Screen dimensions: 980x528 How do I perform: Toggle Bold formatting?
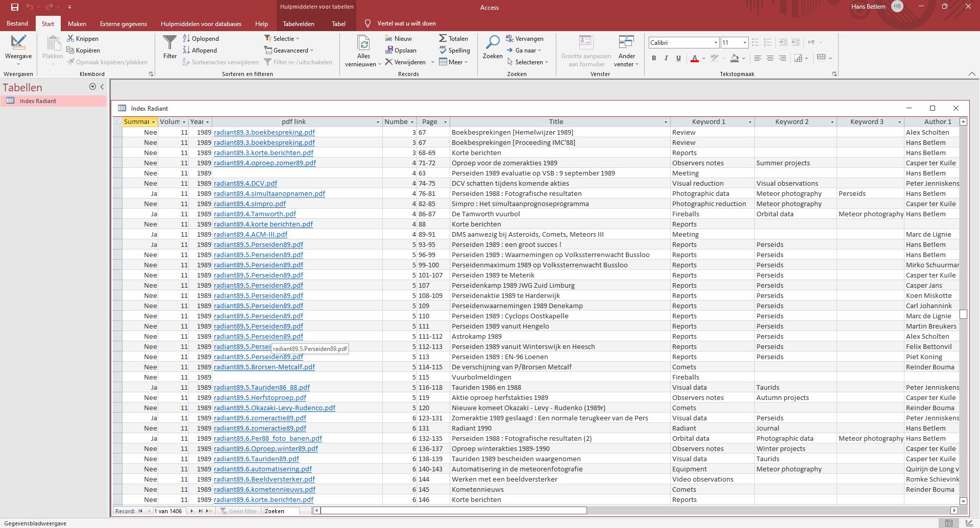[x=654, y=58]
